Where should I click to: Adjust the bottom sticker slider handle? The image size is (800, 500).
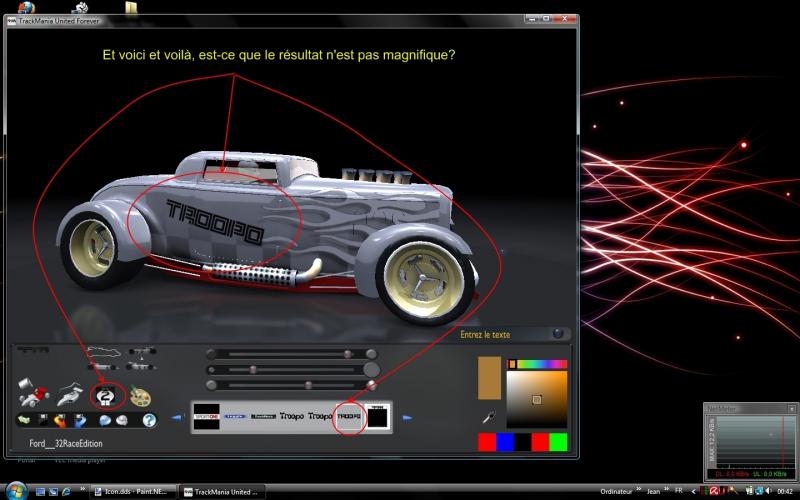(308, 385)
